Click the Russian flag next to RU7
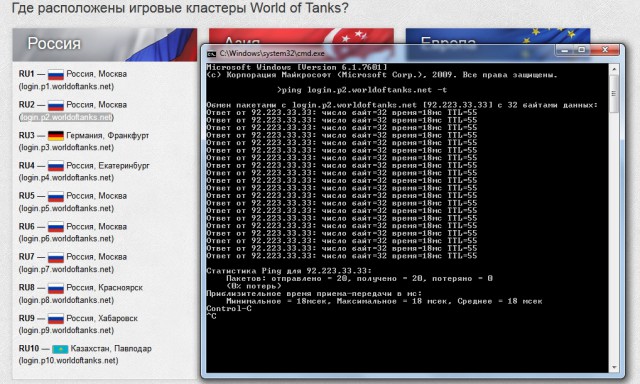640x384 pixels. pyautogui.click(x=56, y=257)
